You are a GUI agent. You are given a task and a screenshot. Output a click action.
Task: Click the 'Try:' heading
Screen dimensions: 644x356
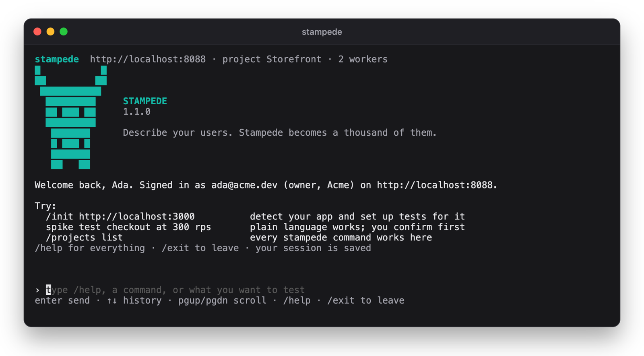(45, 206)
